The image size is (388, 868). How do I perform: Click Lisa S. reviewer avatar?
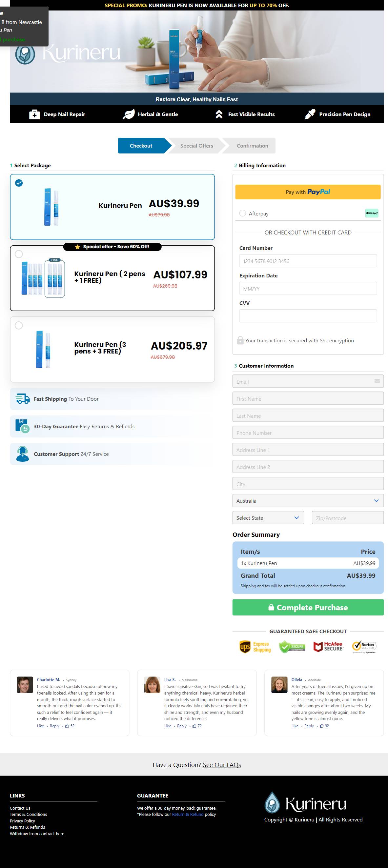click(x=152, y=685)
